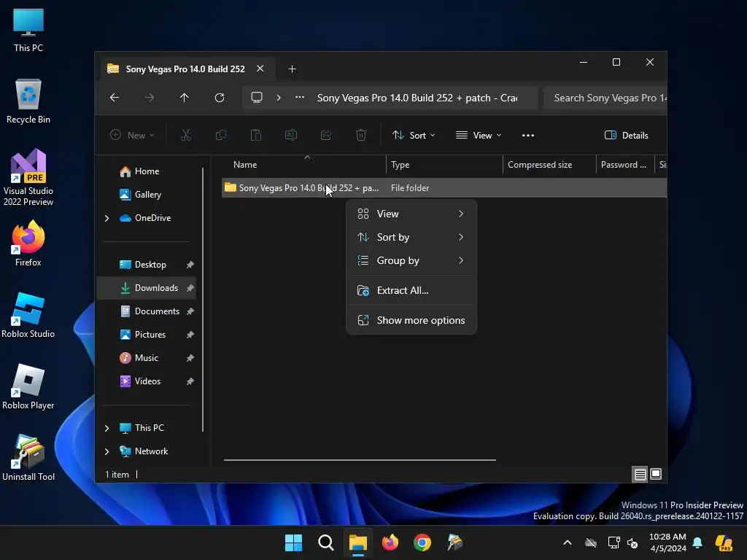Click the address bar path chevron
Viewport: 747px width, 560px height.
click(279, 98)
